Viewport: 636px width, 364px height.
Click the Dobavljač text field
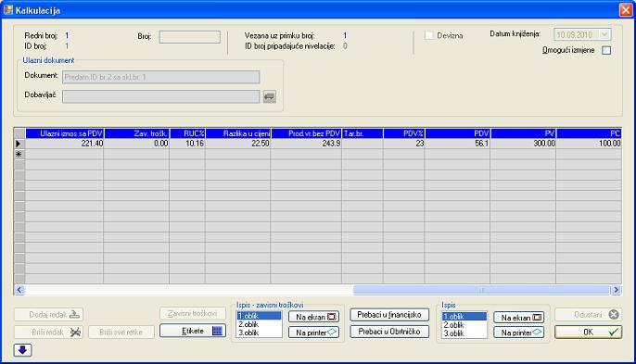161,96
